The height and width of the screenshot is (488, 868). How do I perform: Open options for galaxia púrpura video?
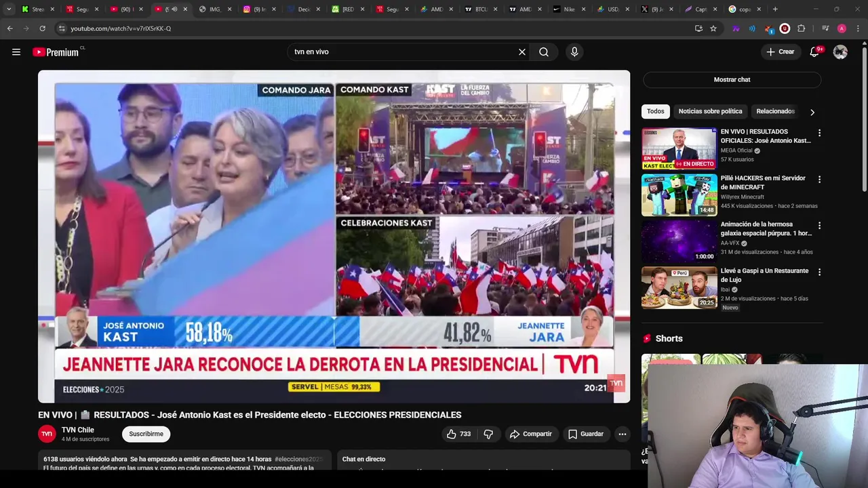819,226
